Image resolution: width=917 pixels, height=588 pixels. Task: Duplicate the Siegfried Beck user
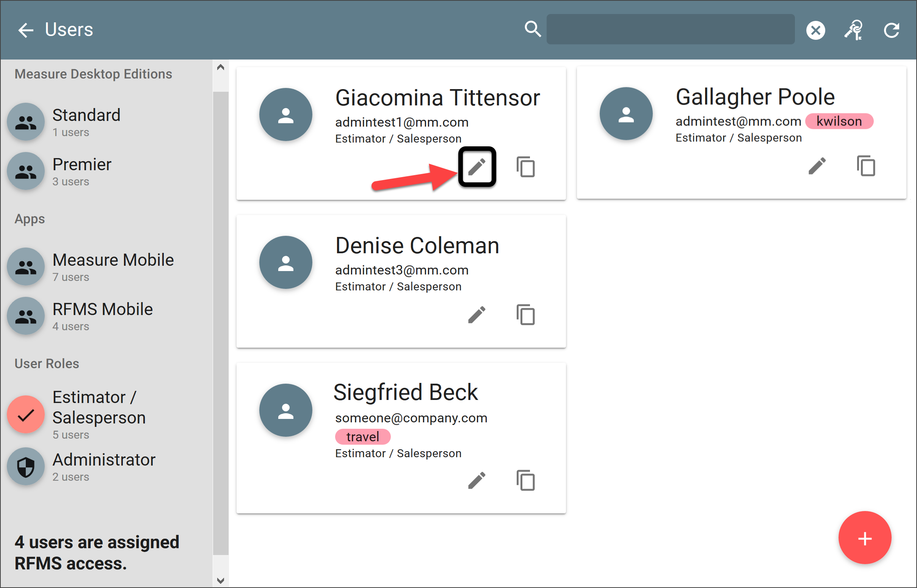pos(526,480)
